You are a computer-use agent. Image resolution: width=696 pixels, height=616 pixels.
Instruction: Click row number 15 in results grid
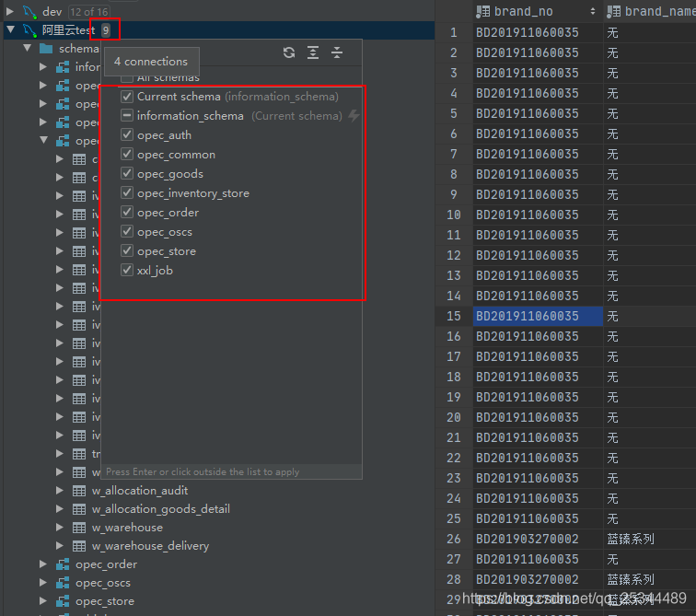[454, 317]
